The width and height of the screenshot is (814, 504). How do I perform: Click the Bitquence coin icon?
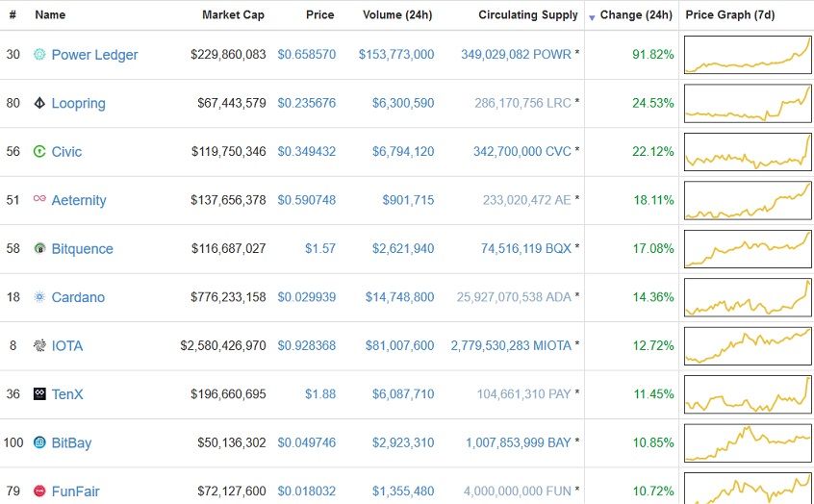pyautogui.click(x=39, y=248)
